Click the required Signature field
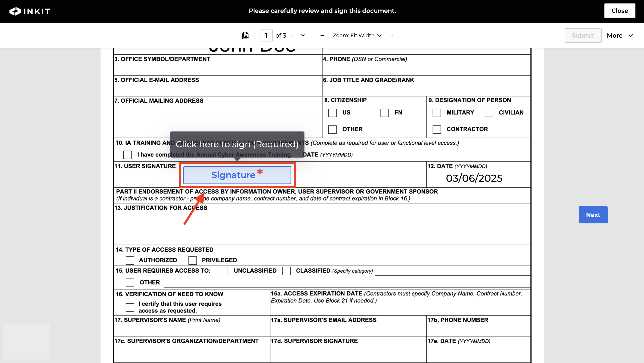This screenshot has width=644, height=363. click(237, 175)
